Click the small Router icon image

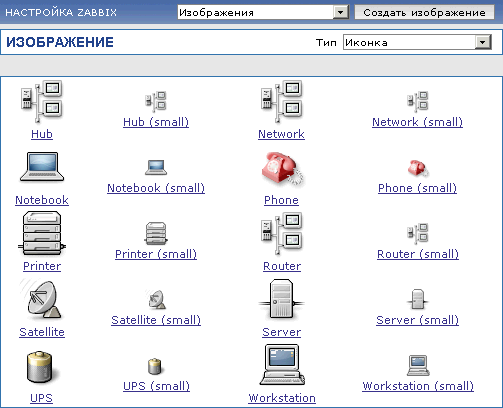pyautogui.click(x=417, y=233)
